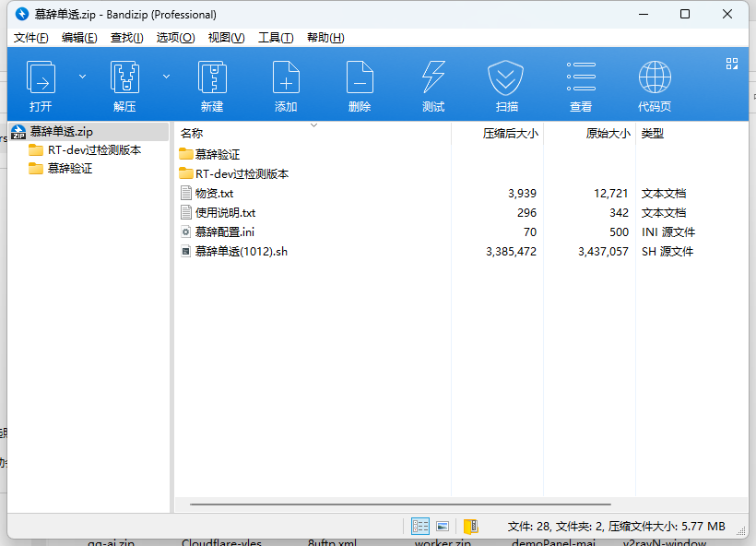
Task: Expand the dropdown arrow next to 解压
Action: click(x=167, y=77)
